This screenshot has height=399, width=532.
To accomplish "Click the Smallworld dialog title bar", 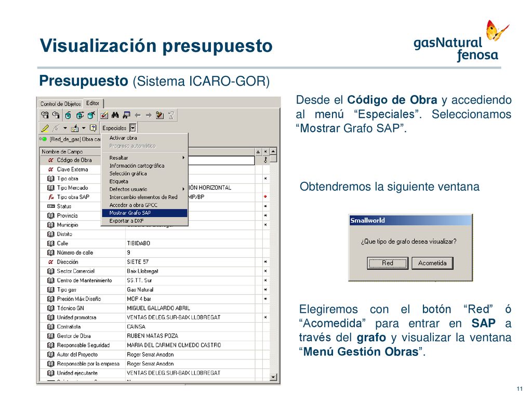I will click(410, 220).
